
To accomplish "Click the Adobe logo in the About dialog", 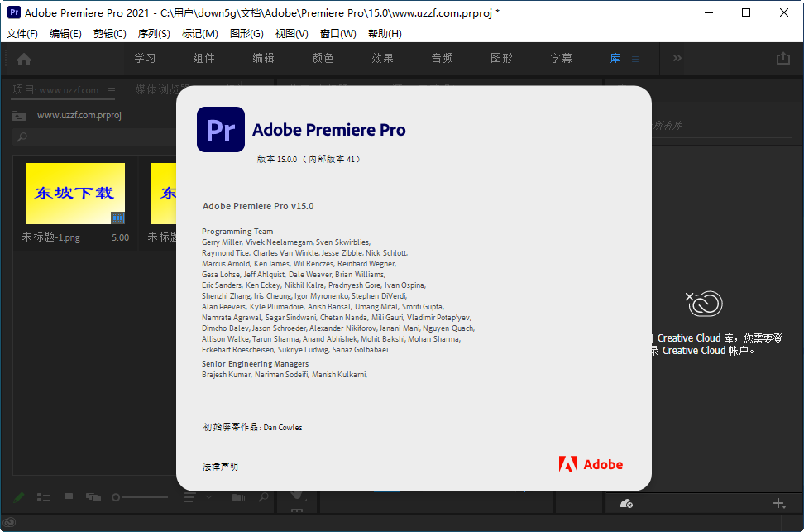I will pos(591,464).
